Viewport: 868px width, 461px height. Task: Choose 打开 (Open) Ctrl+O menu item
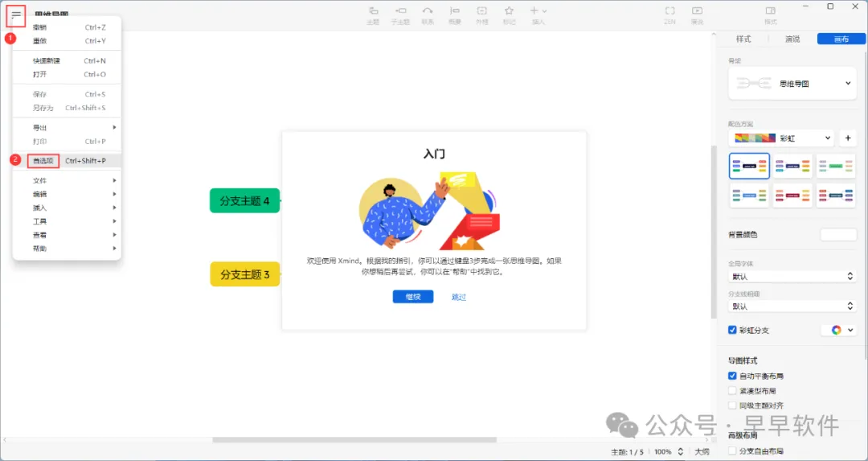click(x=67, y=74)
